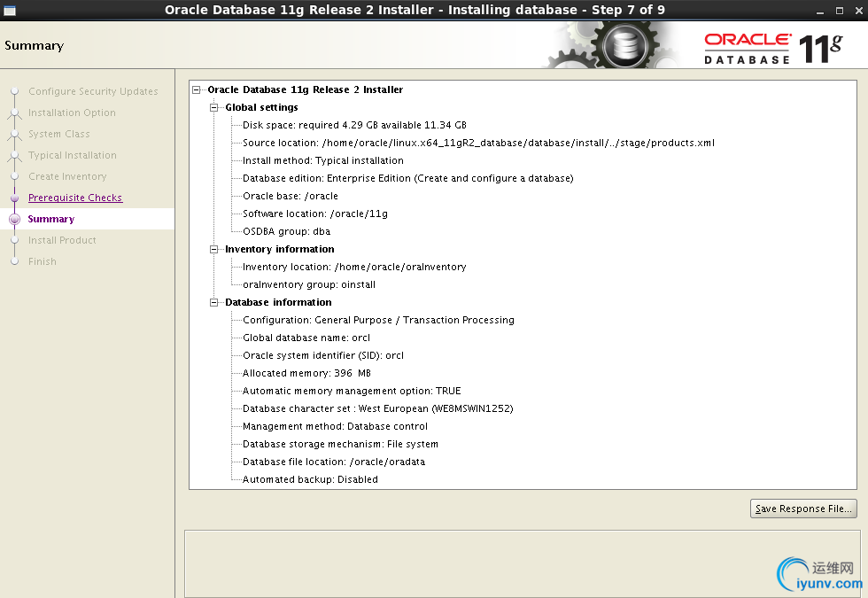Click the Oracle Database 11g logo
The width and height of the screenshot is (868, 598).
click(772, 48)
